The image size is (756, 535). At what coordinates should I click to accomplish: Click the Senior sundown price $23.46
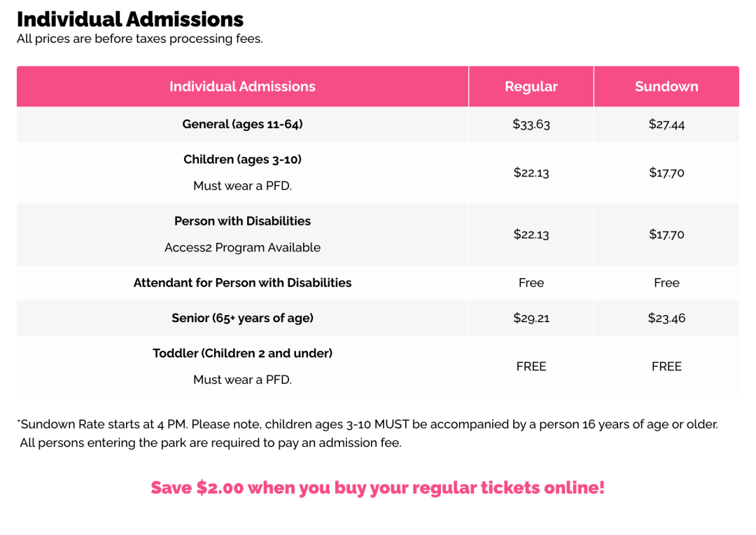click(x=667, y=318)
